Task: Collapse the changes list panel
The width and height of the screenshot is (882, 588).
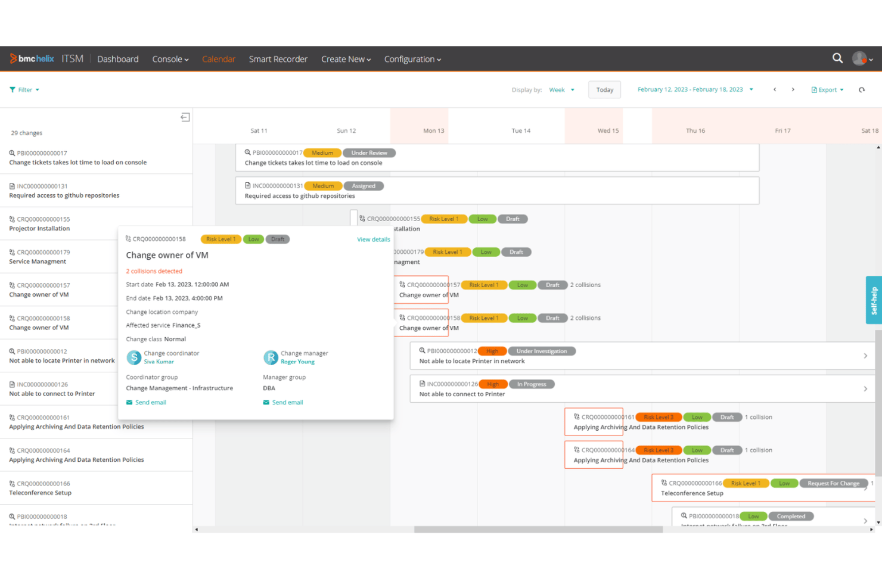Action: click(185, 117)
